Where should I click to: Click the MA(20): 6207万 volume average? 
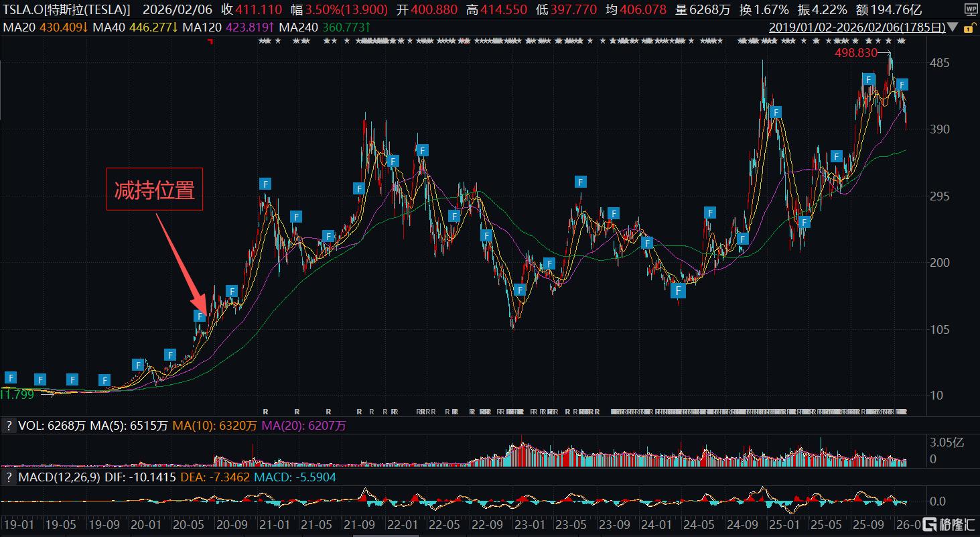(303, 425)
